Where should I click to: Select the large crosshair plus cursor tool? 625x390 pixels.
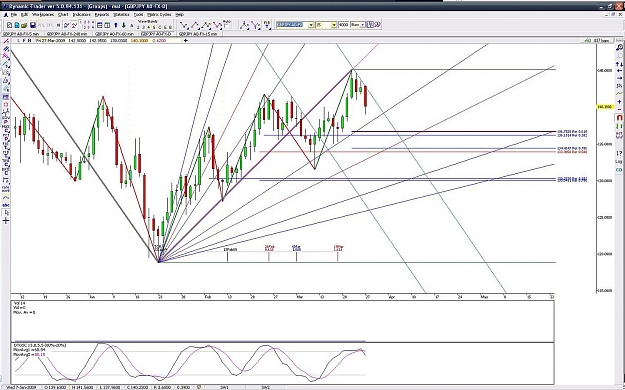[x=6, y=220]
